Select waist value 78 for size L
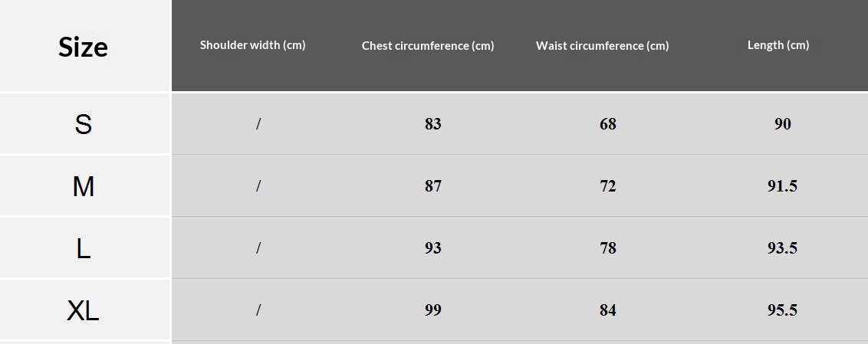 point(608,248)
